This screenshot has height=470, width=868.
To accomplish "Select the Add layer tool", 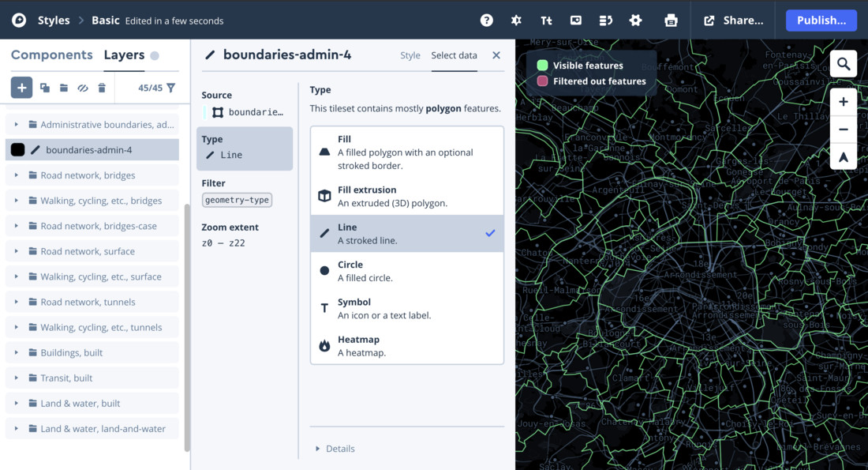I will (x=21, y=88).
